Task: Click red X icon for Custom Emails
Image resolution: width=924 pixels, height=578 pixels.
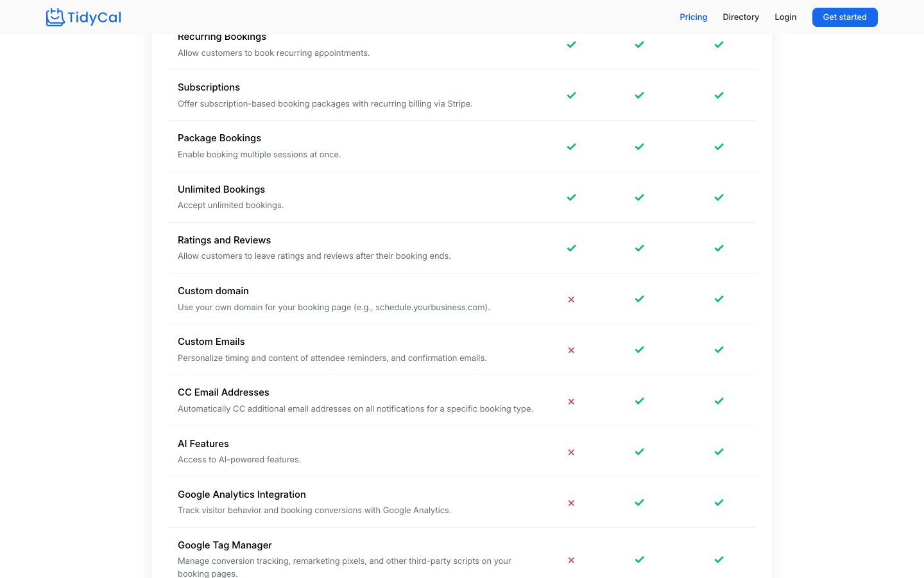Action: point(571,350)
